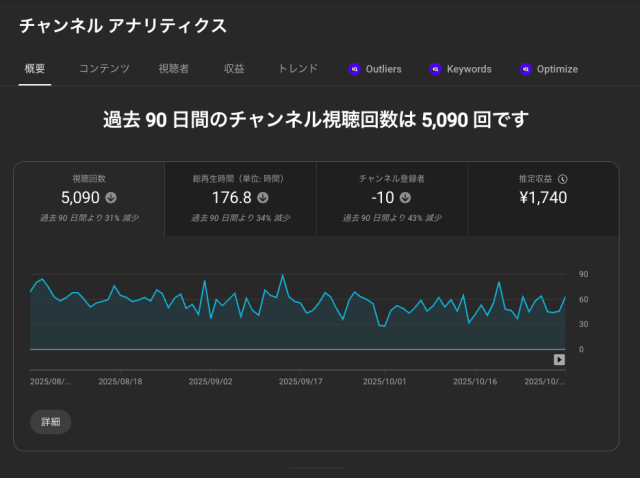The width and height of the screenshot is (640, 478).
Task: Click the down-arrow icon beside 176.8 watch time
Action: tap(262, 198)
